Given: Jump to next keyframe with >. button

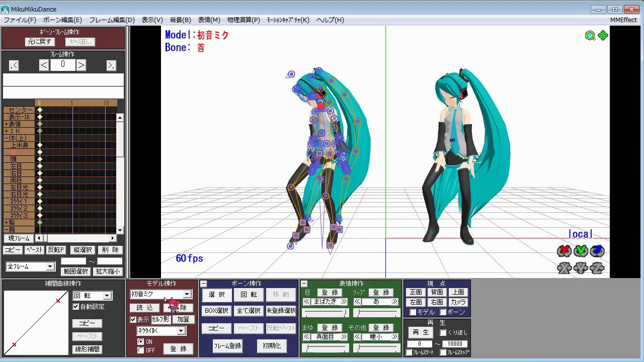Looking at the screenshot, I should tap(111, 65).
